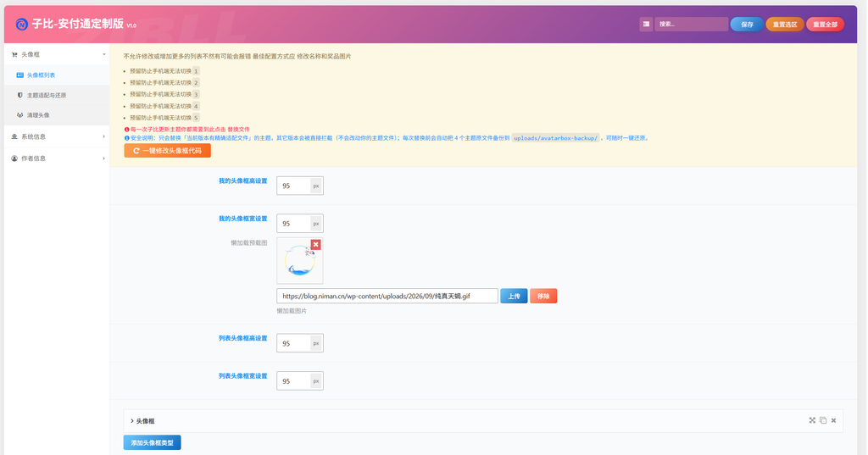
Task: Click the lazy-load preview image thumbnail
Action: click(x=299, y=261)
